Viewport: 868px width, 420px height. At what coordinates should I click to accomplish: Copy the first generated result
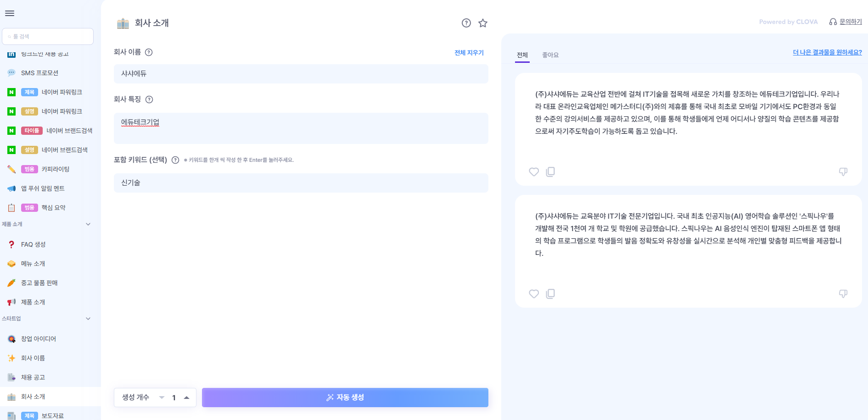click(x=550, y=172)
